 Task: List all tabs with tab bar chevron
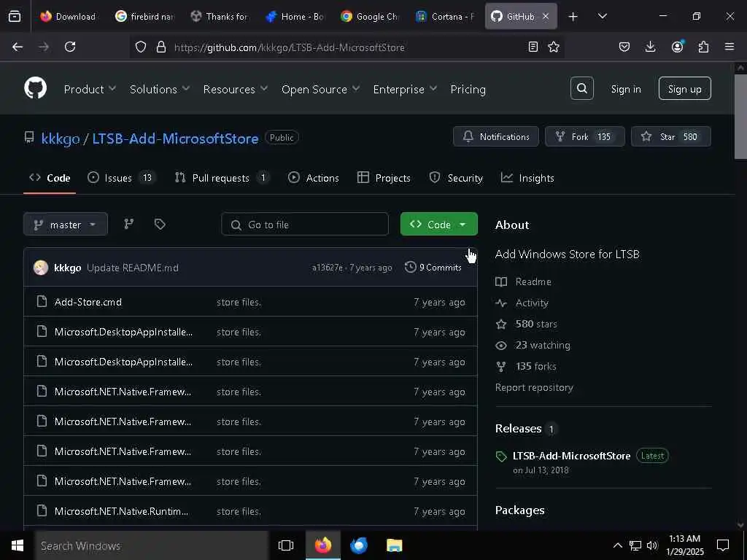[x=602, y=16]
